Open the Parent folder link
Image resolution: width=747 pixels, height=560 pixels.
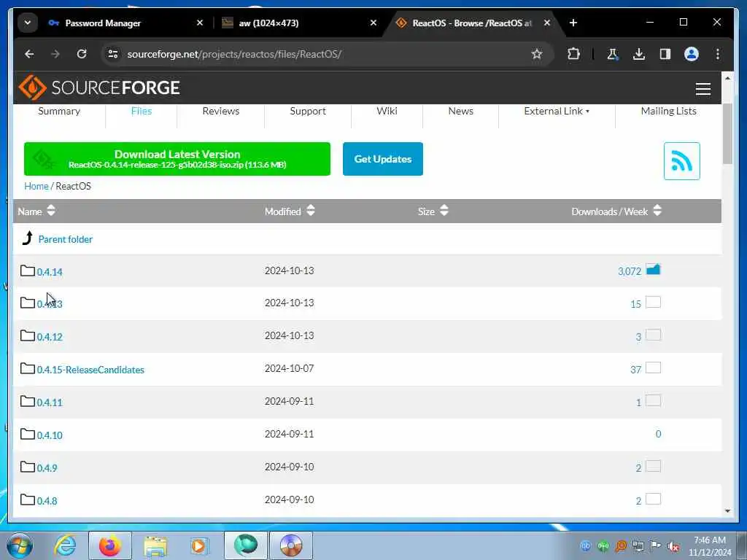click(x=65, y=239)
